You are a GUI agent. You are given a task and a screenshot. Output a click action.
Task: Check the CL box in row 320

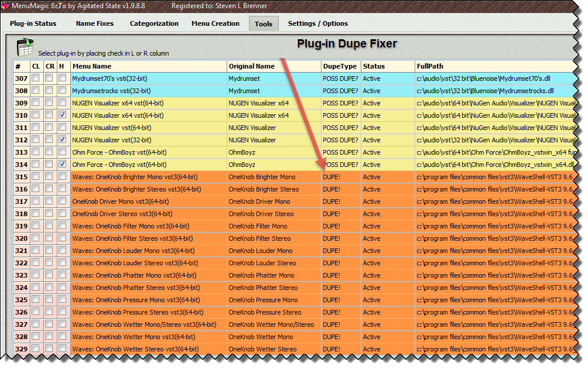point(36,238)
